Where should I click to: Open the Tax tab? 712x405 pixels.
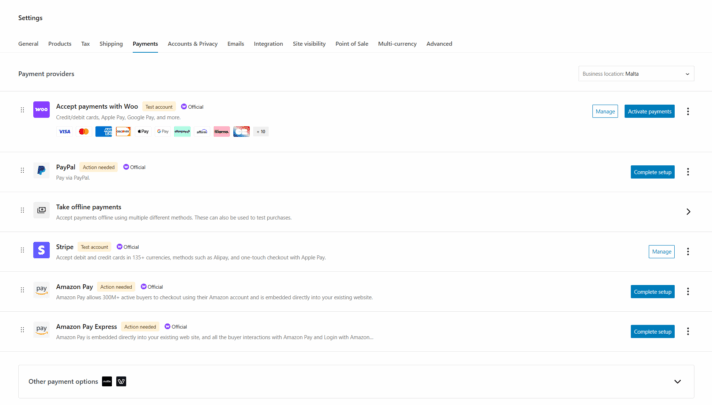click(85, 44)
